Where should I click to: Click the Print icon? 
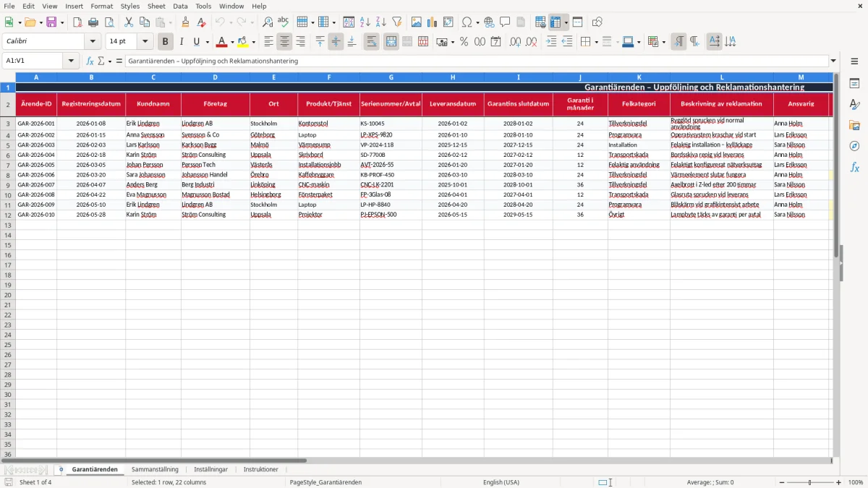click(93, 22)
